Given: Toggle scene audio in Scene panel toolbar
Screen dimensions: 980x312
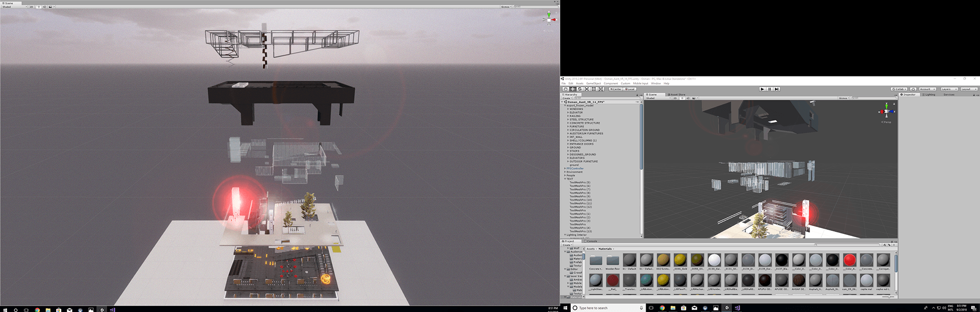Looking at the screenshot, I should coord(687,98).
